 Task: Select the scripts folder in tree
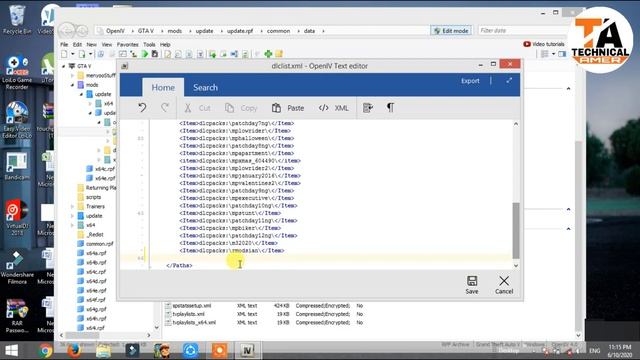click(93, 197)
